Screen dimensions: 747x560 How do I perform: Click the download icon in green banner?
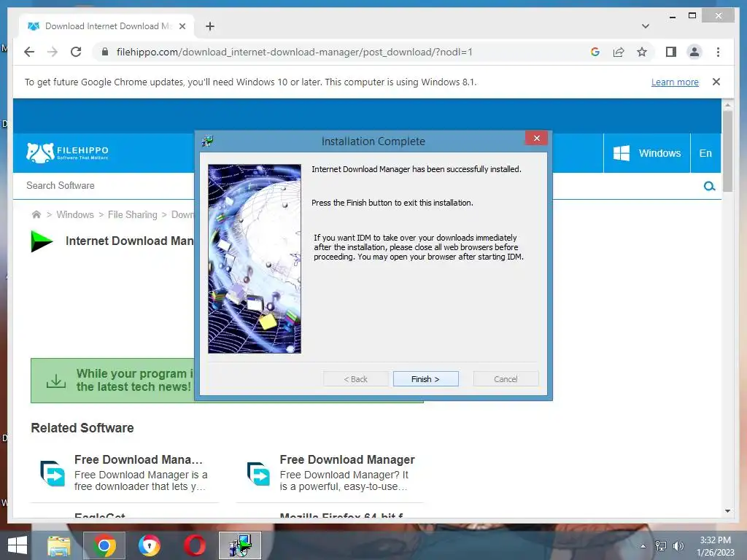click(x=55, y=381)
